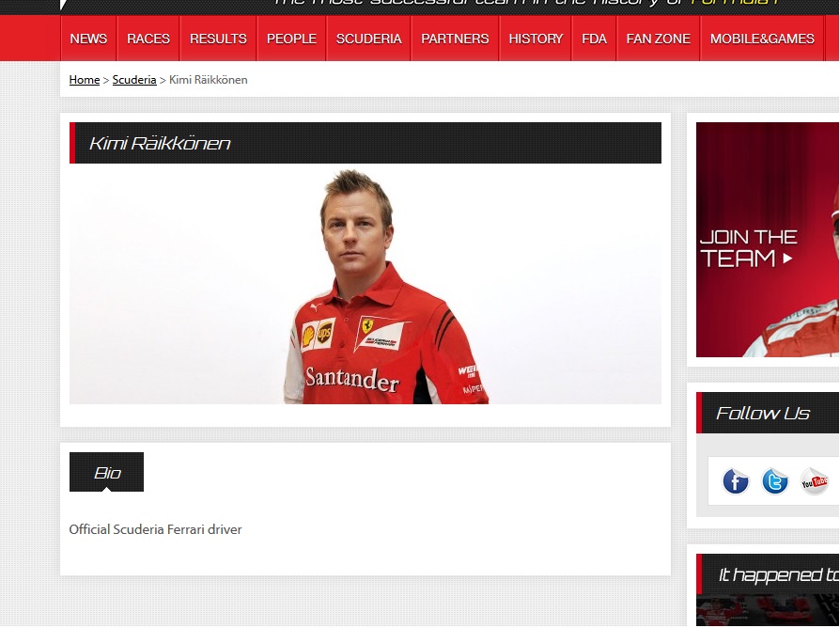The width and height of the screenshot is (840, 628).
Task: Click the Home breadcrumb link
Action: [x=84, y=80]
